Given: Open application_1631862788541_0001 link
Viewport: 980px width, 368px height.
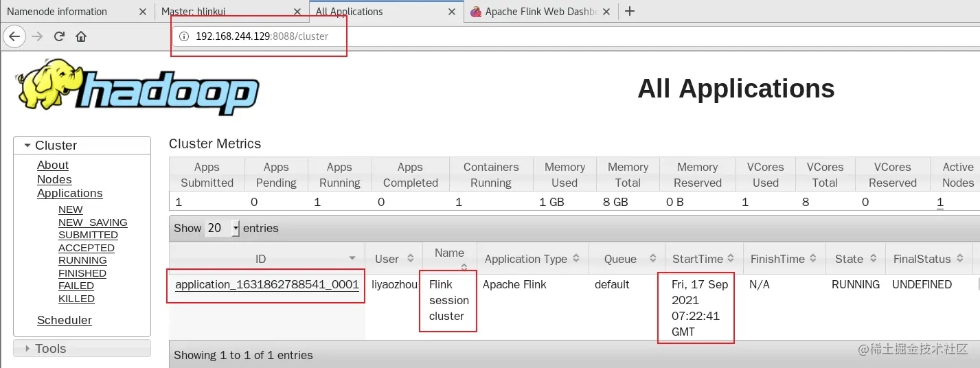Looking at the screenshot, I should point(267,284).
